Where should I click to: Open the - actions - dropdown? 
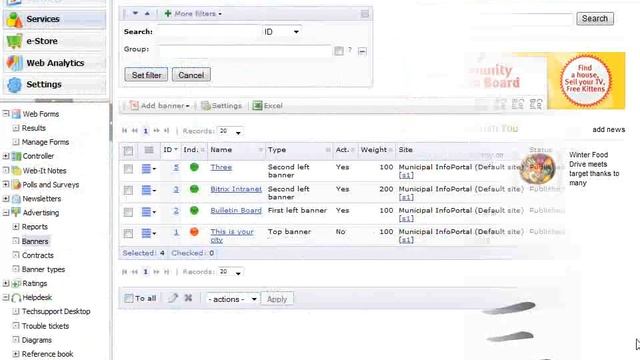pos(232,299)
